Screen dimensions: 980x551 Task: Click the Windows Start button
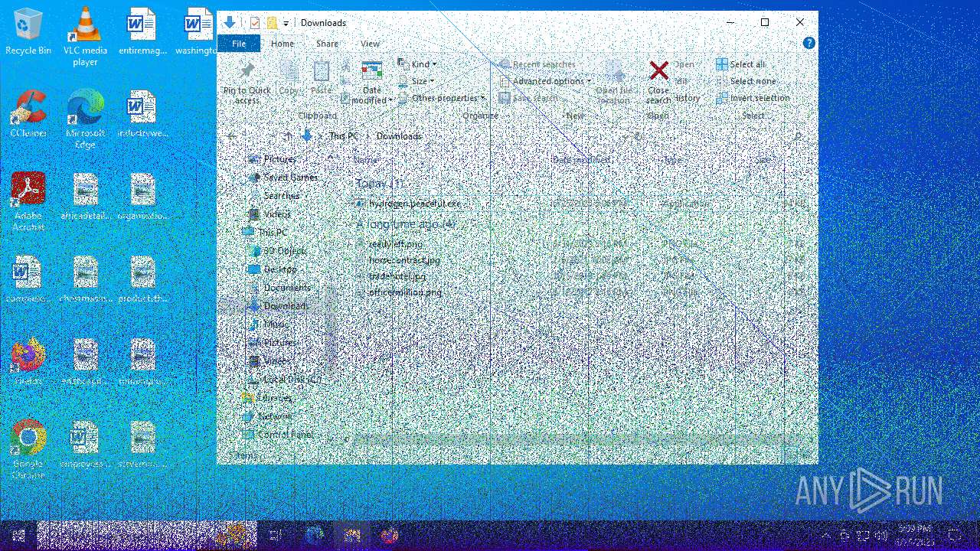(x=18, y=536)
